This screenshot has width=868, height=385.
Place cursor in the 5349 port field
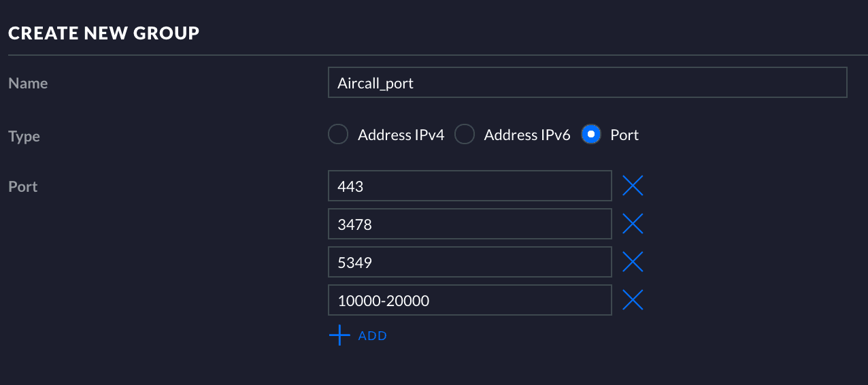[x=469, y=262]
